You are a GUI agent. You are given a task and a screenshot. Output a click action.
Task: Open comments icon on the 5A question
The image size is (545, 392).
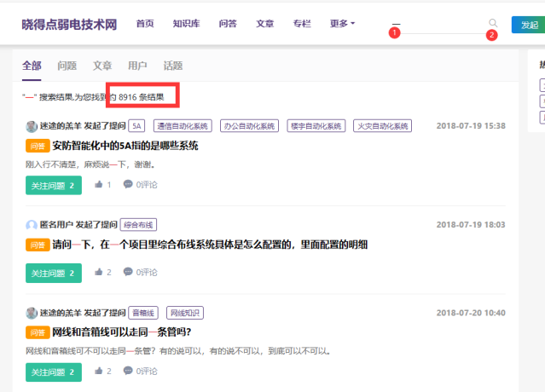tap(128, 184)
